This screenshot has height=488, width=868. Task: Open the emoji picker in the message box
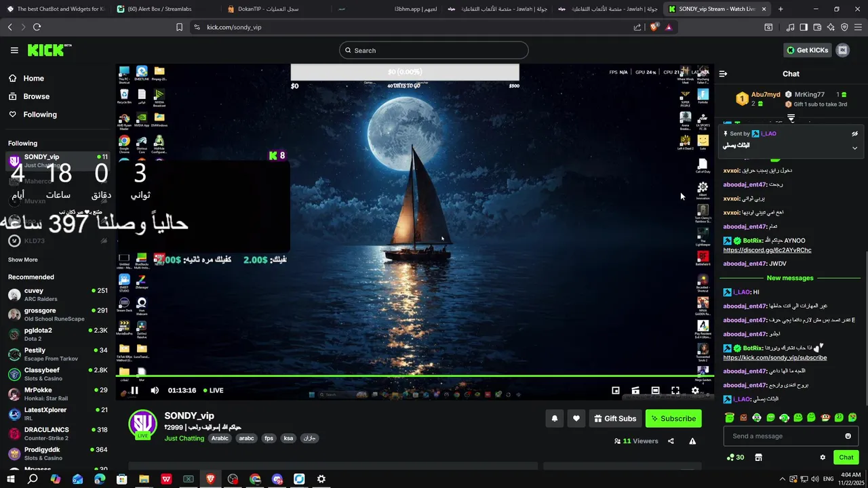(x=848, y=436)
